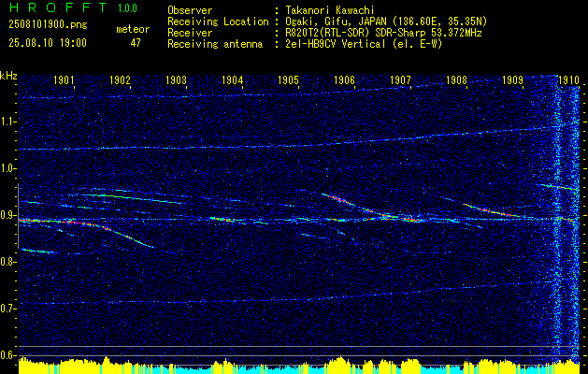Click the 1.0 kHz axis label
Screen dimensions: 588x374
click(7, 169)
